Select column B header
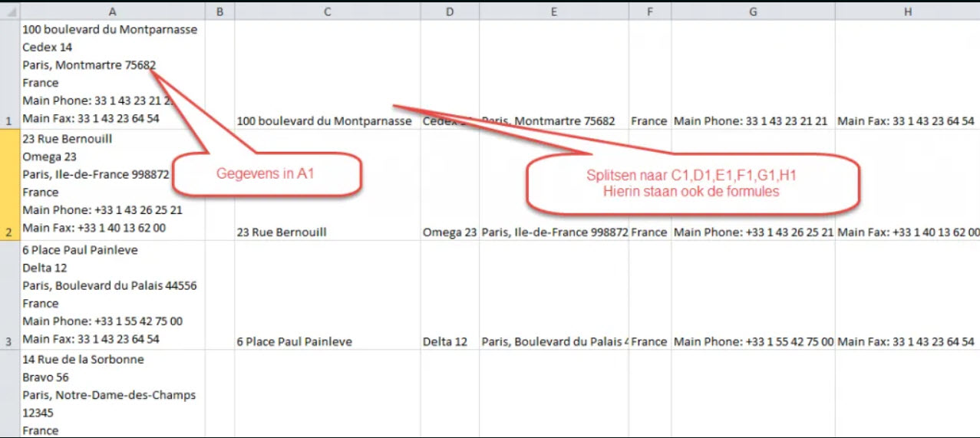This screenshot has height=438, width=980. tap(219, 12)
